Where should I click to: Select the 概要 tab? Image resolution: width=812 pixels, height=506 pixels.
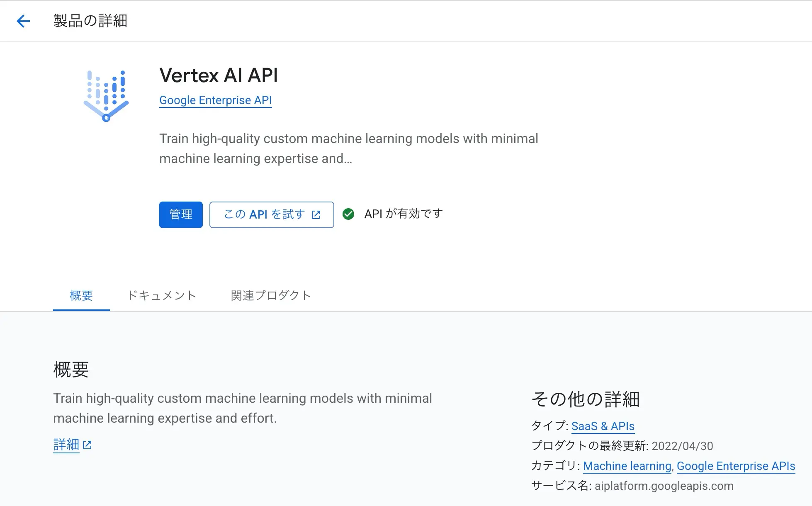pyautogui.click(x=81, y=295)
